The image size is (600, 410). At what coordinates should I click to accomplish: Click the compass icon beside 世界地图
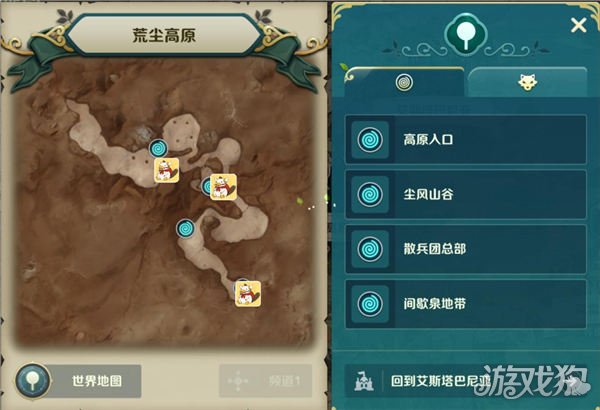[x=33, y=381]
